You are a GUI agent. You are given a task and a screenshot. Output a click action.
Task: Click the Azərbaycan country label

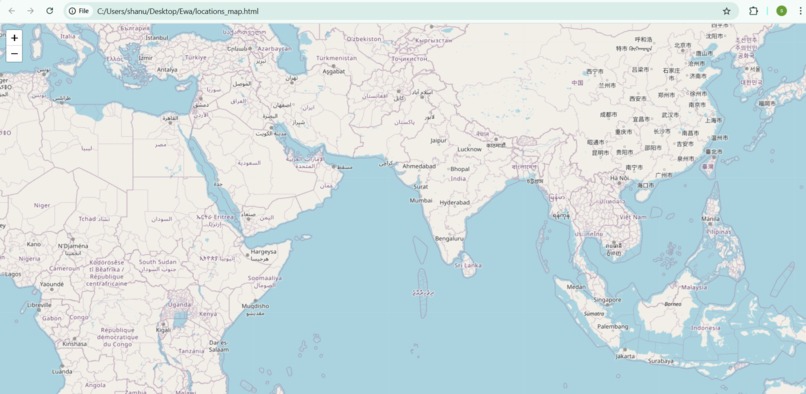coord(274,48)
